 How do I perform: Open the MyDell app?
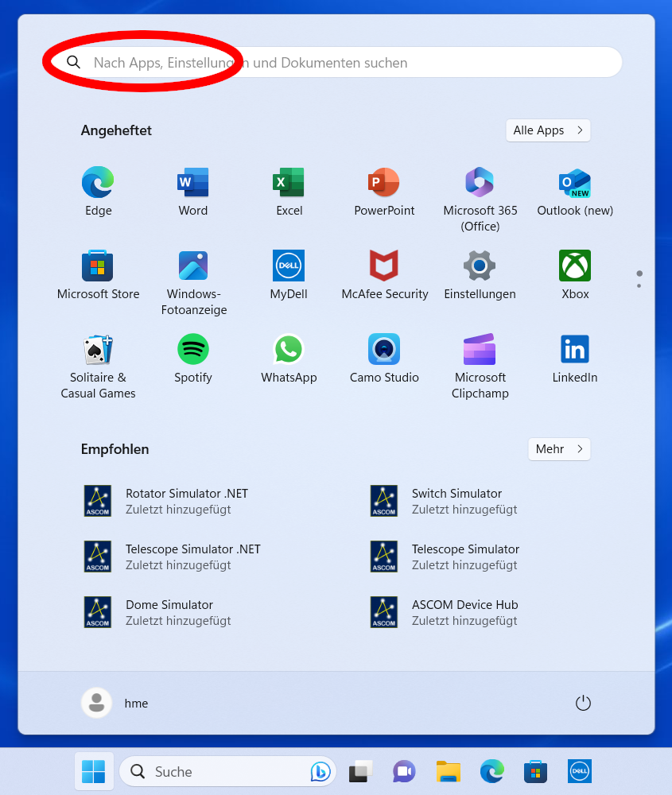coord(289,274)
